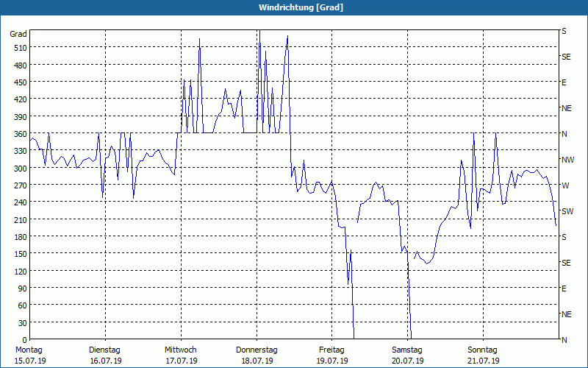This screenshot has height=368, width=588.
Task: Click the NW compass label on right axis
Action: (567, 160)
